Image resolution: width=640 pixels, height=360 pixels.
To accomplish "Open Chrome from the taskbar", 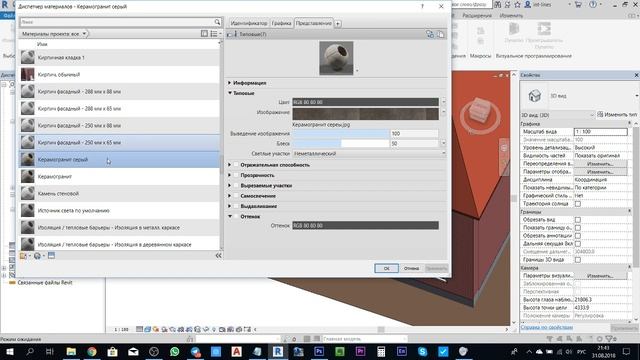I will coord(91,351).
